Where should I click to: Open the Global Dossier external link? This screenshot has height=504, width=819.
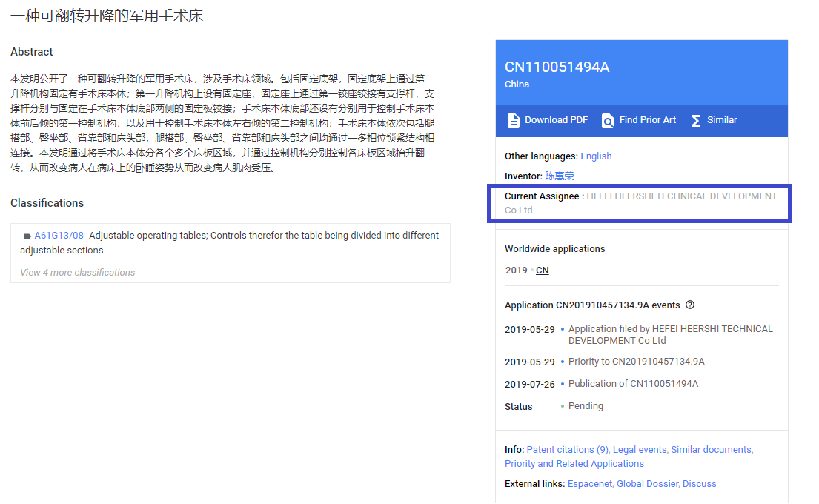tap(648, 484)
